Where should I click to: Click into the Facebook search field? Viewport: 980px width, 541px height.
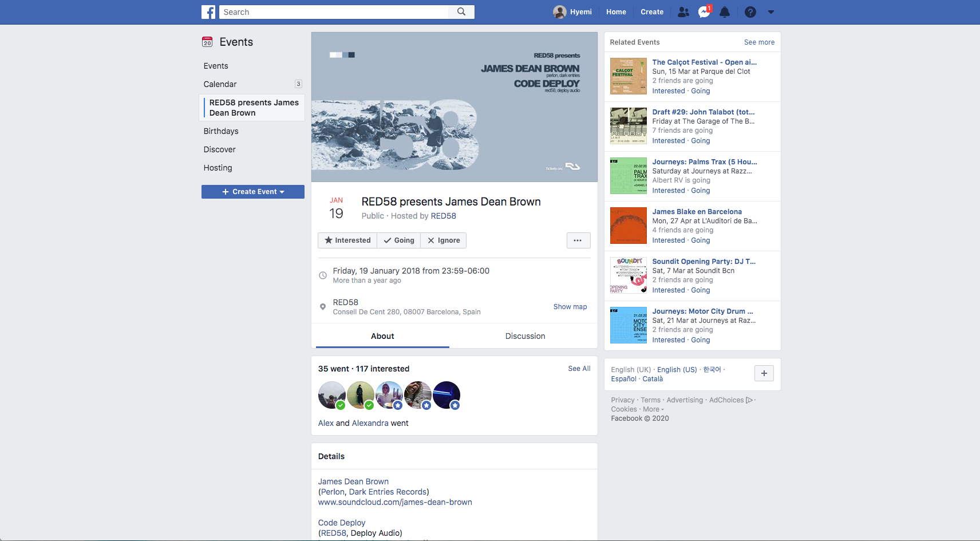click(334, 12)
